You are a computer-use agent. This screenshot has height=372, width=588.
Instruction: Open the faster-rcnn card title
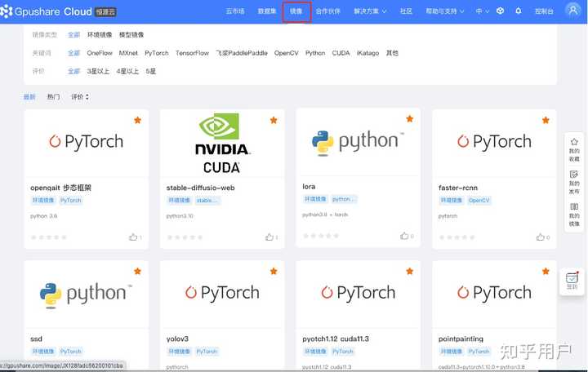click(458, 188)
